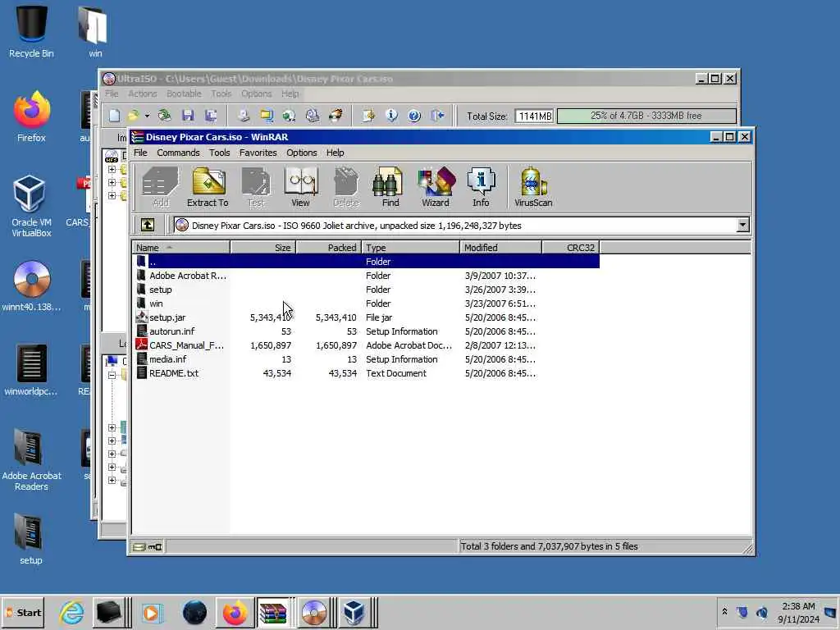Click the blue Info icon in UltraISO toolbar
Screen dimensions: 840x630
coord(391,115)
